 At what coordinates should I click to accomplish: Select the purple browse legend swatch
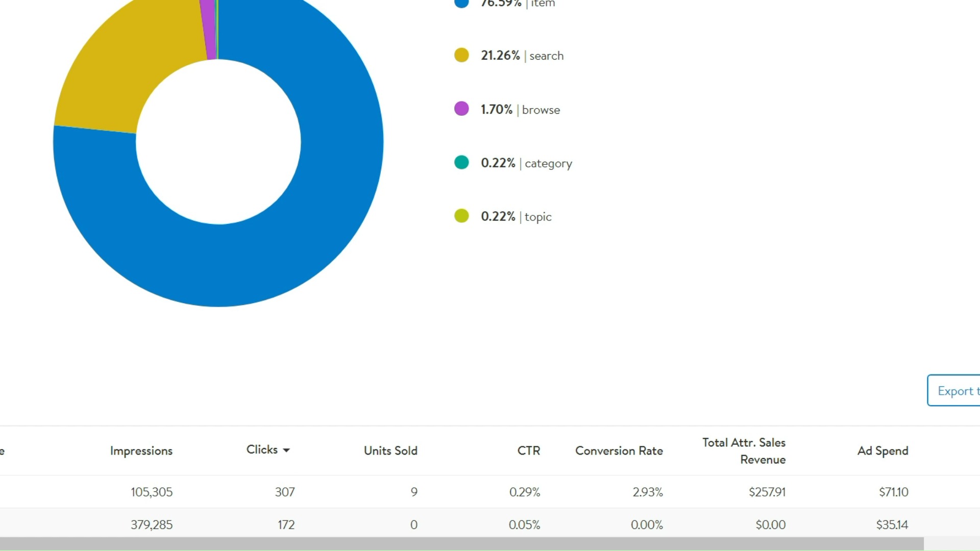coord(461,109)
